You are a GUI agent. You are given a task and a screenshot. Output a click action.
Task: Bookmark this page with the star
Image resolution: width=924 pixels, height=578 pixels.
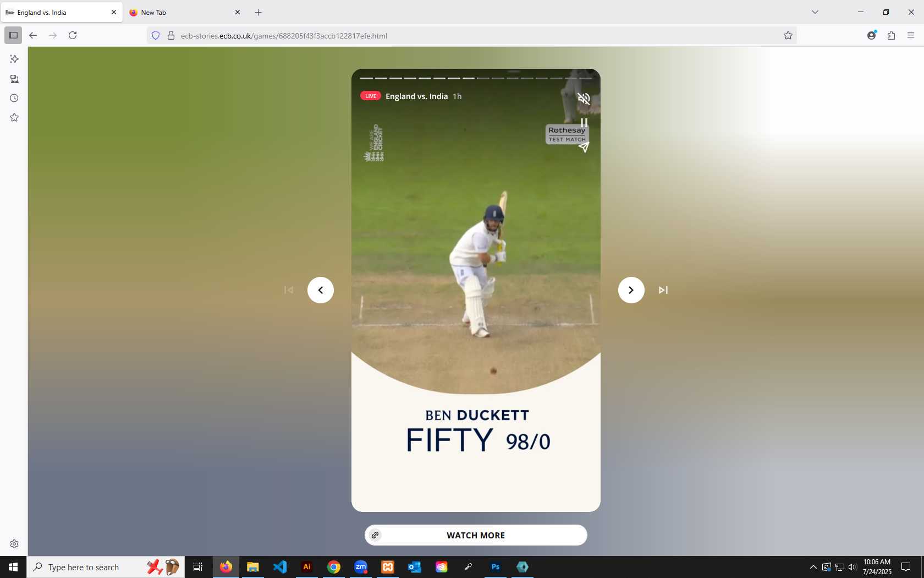[x=788, y=35]
